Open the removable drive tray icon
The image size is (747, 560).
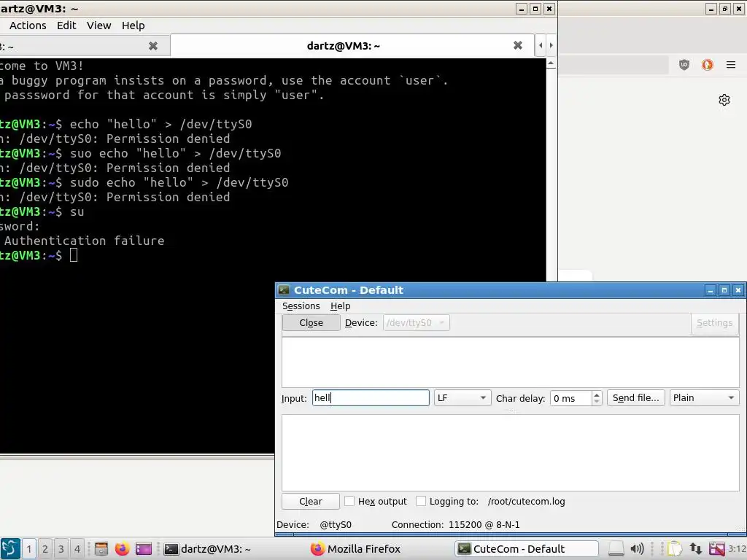(616, 548)
